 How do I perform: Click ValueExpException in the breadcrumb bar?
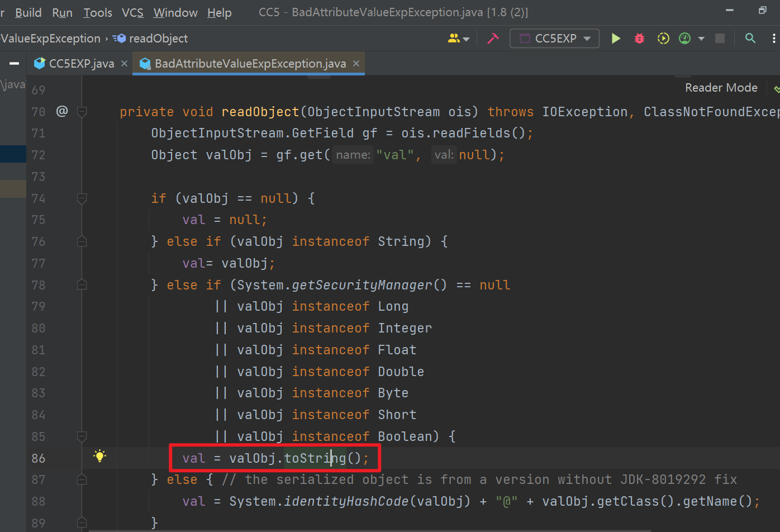[51, 38]
